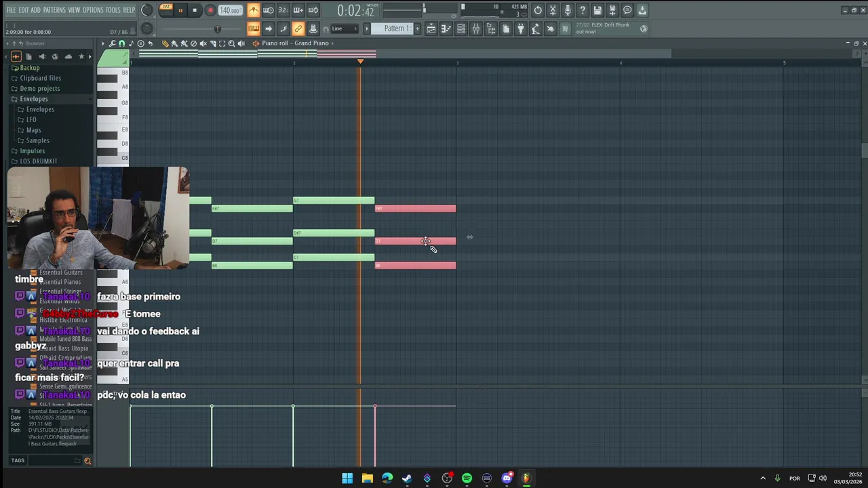This screenshot has height=488, width=868.
Task: Toggle the 3-2-1 countdown before recording
Action: [x=283, y=10]
